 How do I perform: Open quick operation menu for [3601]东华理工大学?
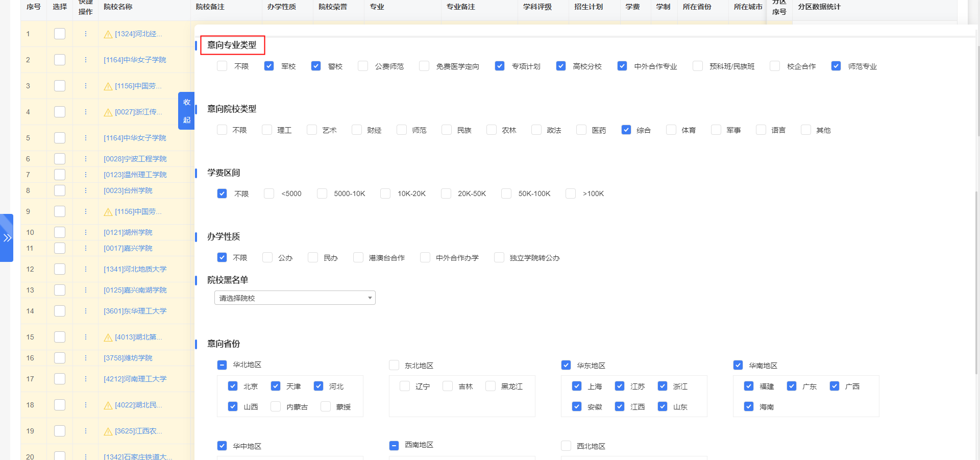pos(86,311)
